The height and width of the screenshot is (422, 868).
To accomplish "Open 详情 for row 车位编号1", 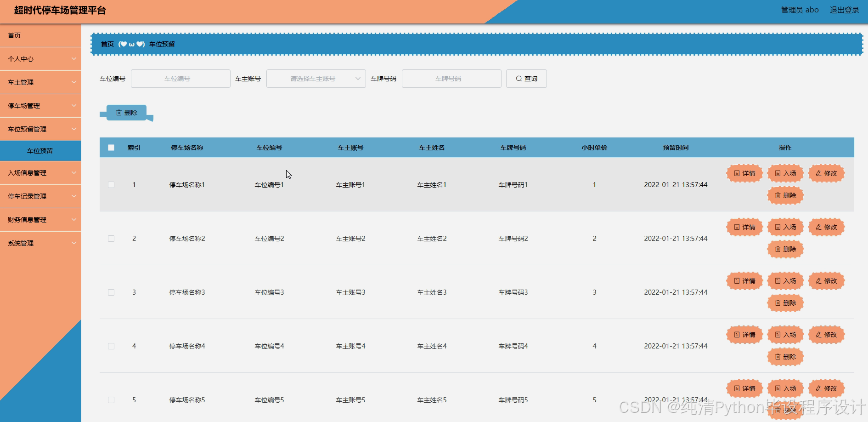I will [x=744, y=173].
